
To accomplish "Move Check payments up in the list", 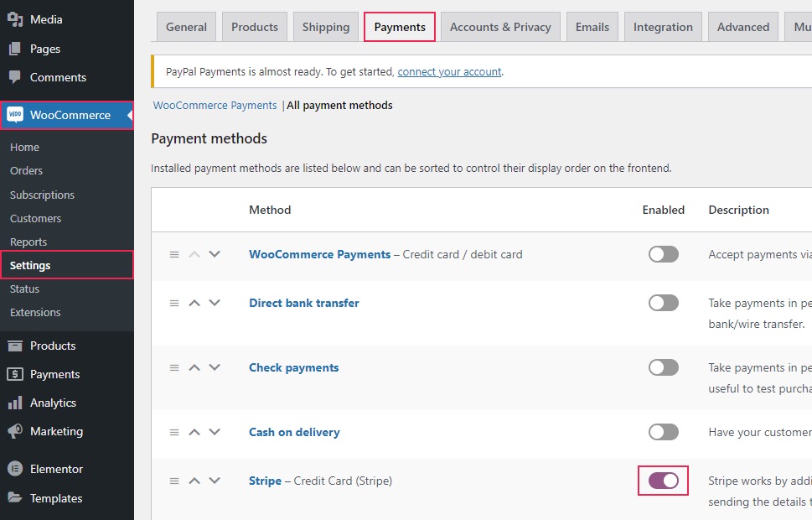I will tap(194, 367).
